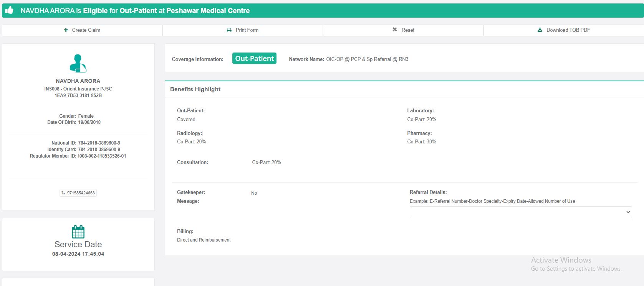Viewport: 644px width, 286px height.
Task: Click the download icon for TOB PDF
Action: click(x=540, y=30)
